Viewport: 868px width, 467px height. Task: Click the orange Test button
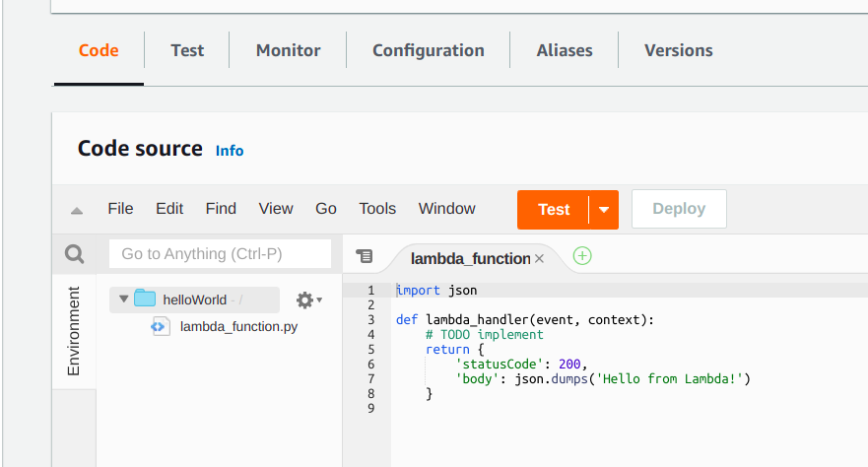click(x=554, y=209)
